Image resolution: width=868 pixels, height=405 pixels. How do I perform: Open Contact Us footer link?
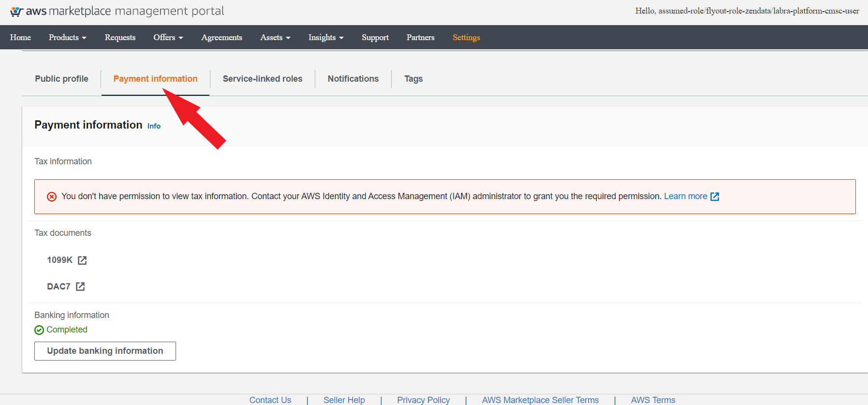coord(270,400)
